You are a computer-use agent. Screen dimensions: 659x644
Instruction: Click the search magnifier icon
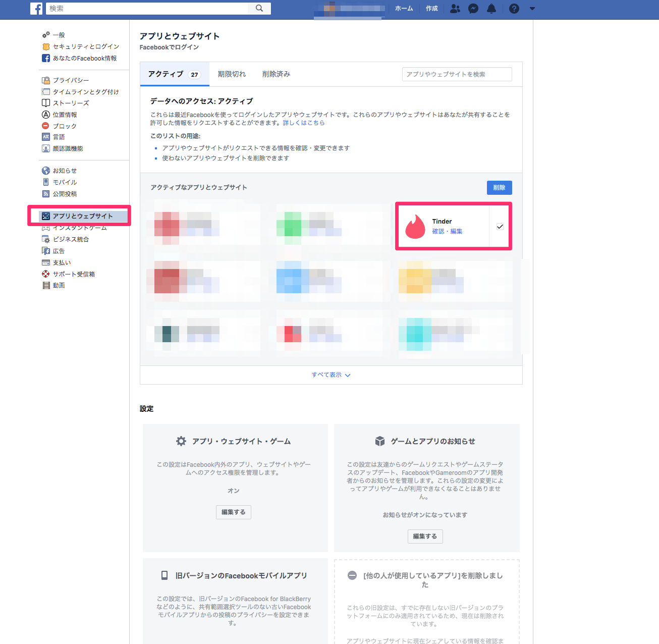(259, 9)
